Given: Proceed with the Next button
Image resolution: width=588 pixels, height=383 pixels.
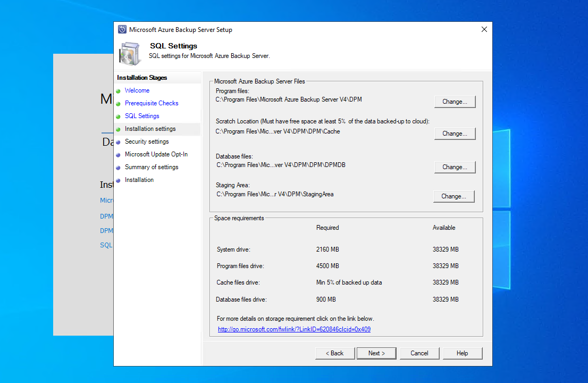Looking at the screenshot, I should tap(376, 353).
